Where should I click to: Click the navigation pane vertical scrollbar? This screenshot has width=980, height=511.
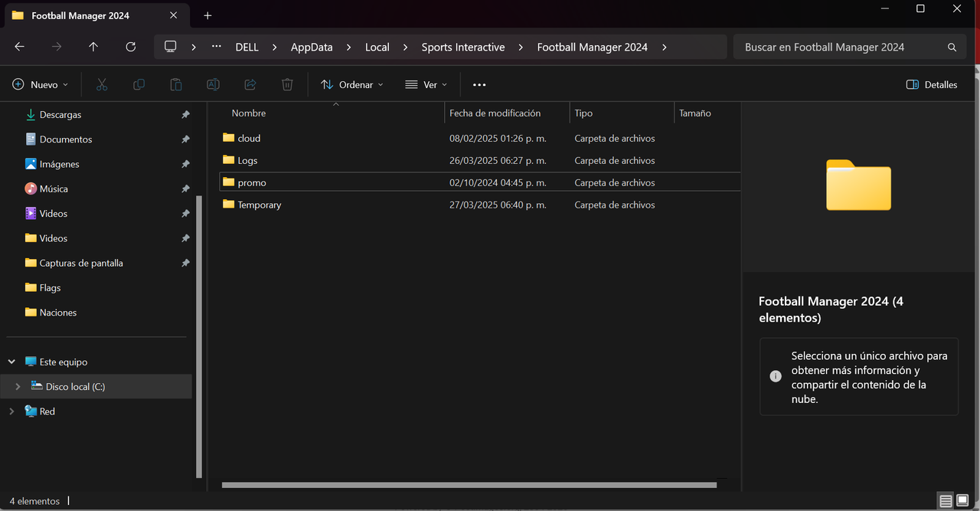199,337
